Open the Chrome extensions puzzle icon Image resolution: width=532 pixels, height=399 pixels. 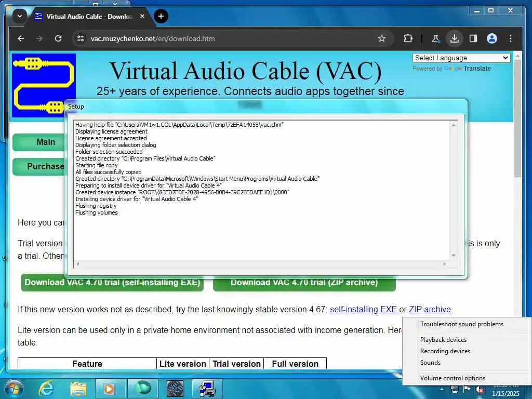(x=408, y=38)
